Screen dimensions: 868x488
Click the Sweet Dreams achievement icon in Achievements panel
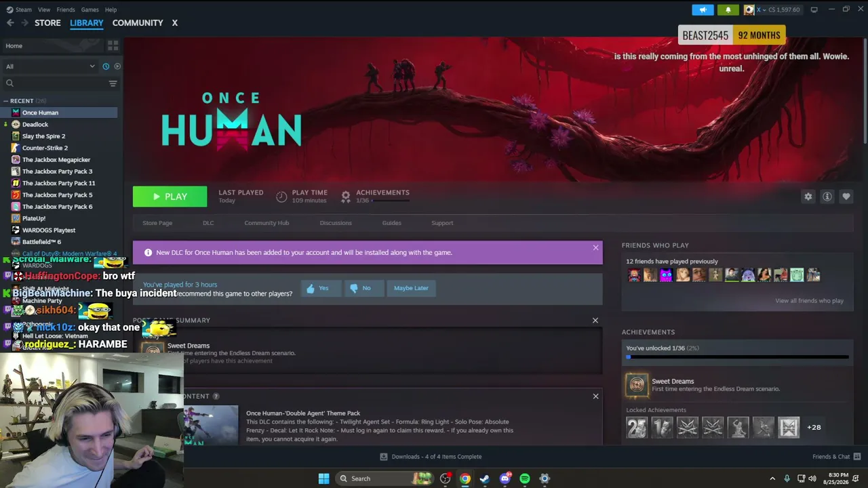[x=637, y=385]
